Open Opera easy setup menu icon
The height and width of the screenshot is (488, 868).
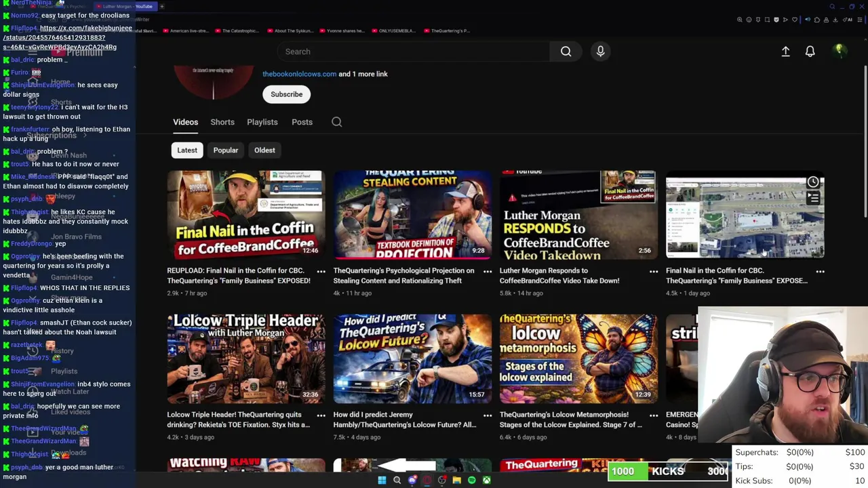click(860, 20)
